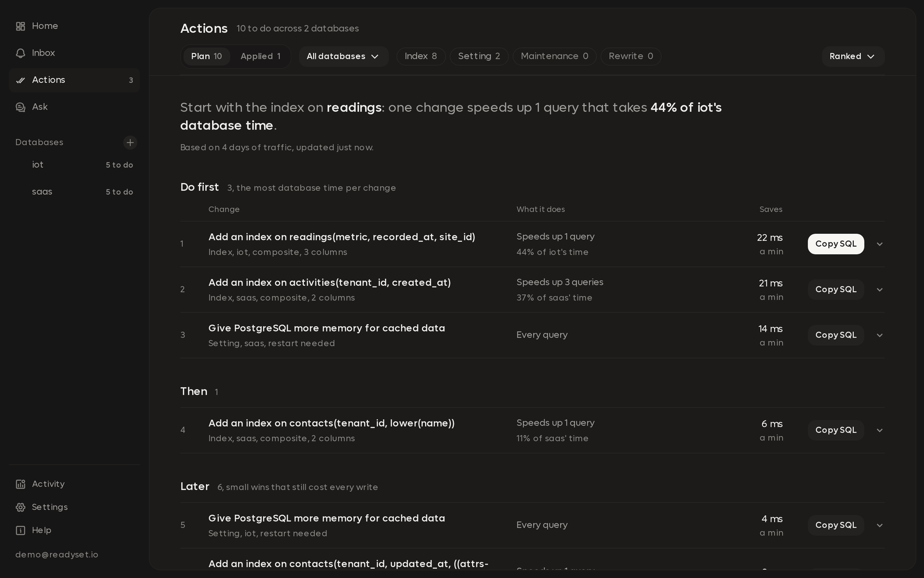Open the Ranked sort dropdown
The height and width of the screenshot is (578, 924).
(853, 57)
